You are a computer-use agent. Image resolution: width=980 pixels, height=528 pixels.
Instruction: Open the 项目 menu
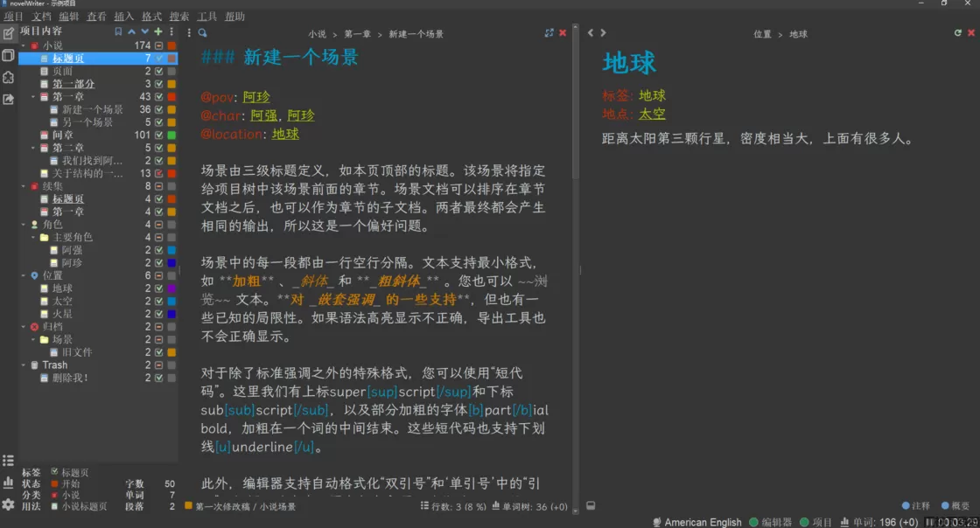pyautogui.click(x=13, y=17)
